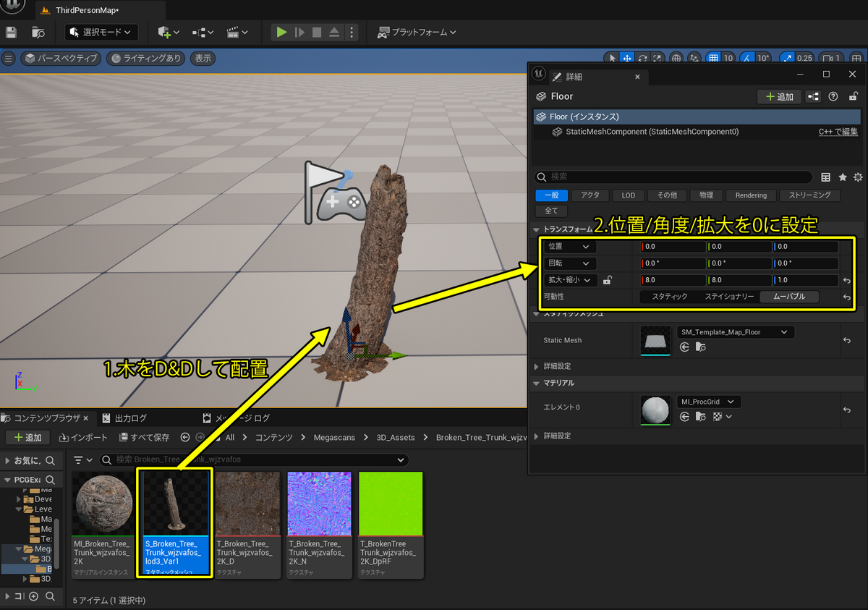Open the ライティングあり view mode menu
Image resolution: width=868 pixels, height=610 pixels.
[145, 59]
